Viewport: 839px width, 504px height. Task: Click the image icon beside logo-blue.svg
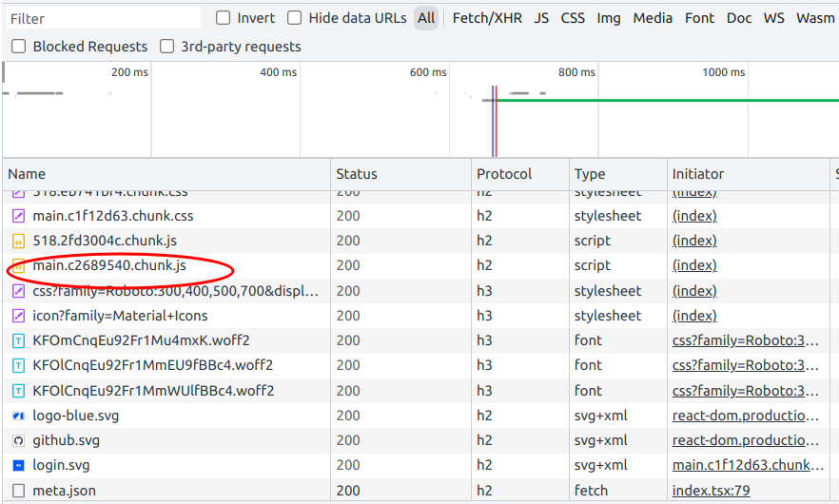point(18,416)
